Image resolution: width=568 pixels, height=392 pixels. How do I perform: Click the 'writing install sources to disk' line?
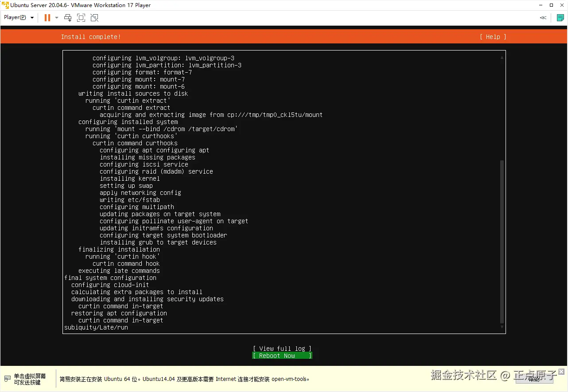click(x=133, y=93)
